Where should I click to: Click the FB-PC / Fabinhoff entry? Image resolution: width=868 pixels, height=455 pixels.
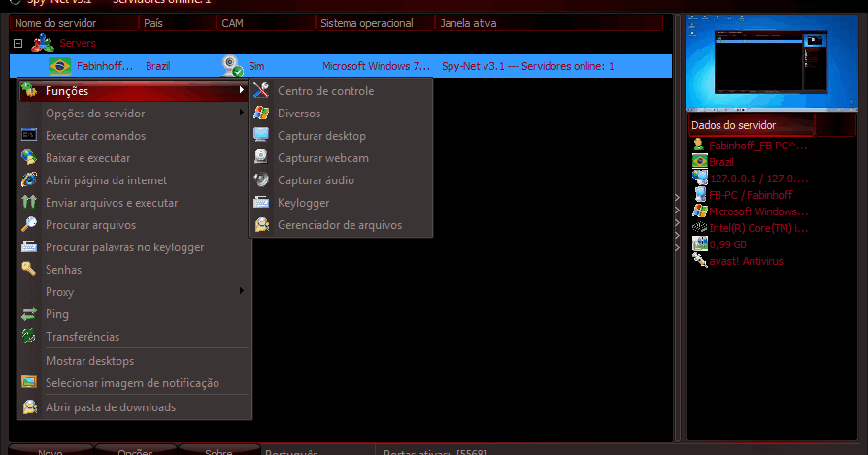pyautogui.click(x=751, y=195)
